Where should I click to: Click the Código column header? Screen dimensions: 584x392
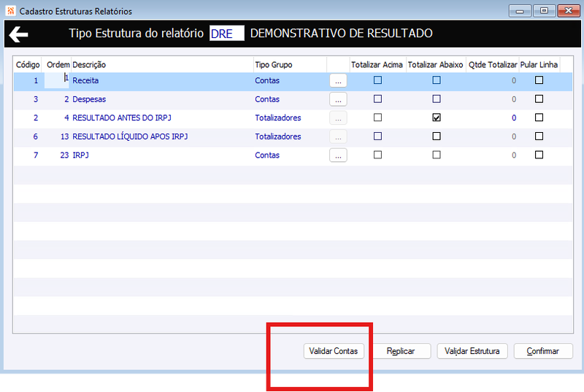[28, 65]
